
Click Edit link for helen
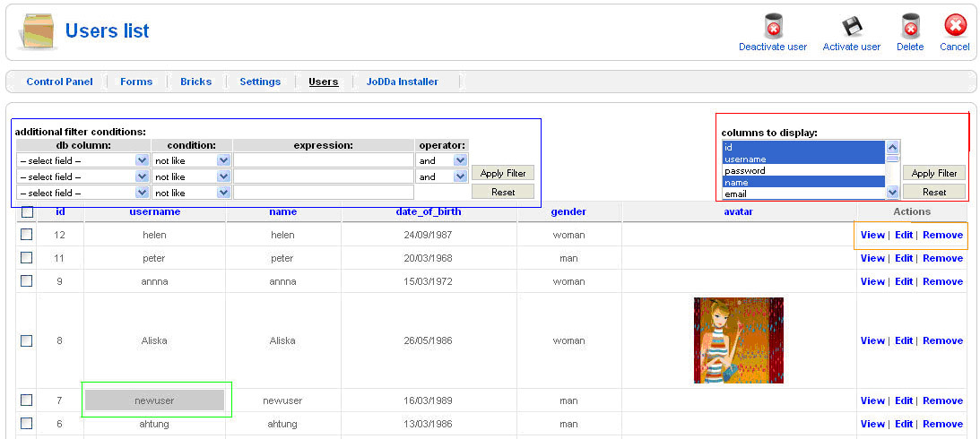[x=904, y=235]
